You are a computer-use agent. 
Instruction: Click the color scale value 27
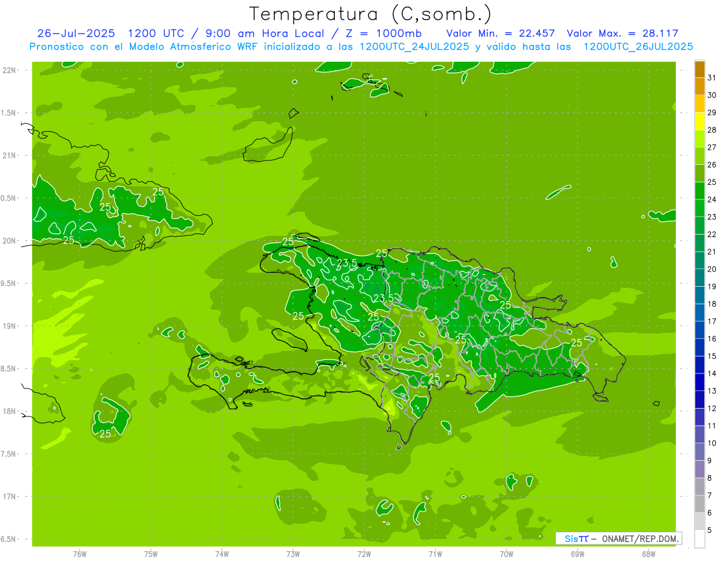tap(712, 147)
